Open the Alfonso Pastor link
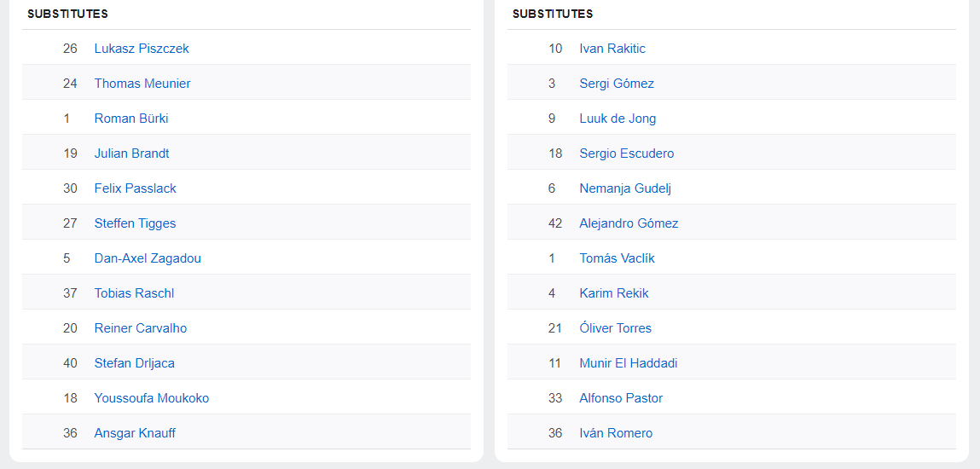This screenshot has height=469, width=980. pyautogui.click(x=621, y=398)
